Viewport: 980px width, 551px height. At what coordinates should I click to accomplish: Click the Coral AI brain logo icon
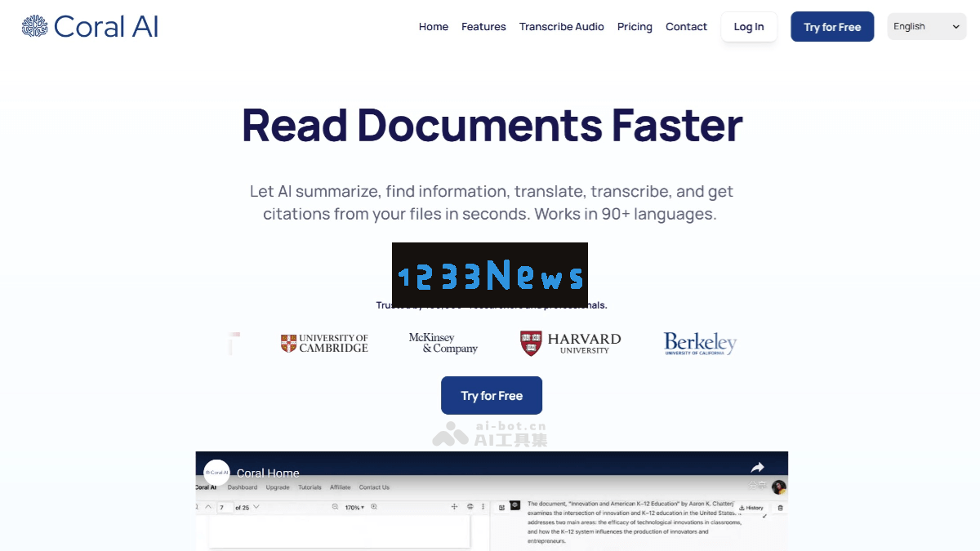pyautogui.click(x=35, y=27)
